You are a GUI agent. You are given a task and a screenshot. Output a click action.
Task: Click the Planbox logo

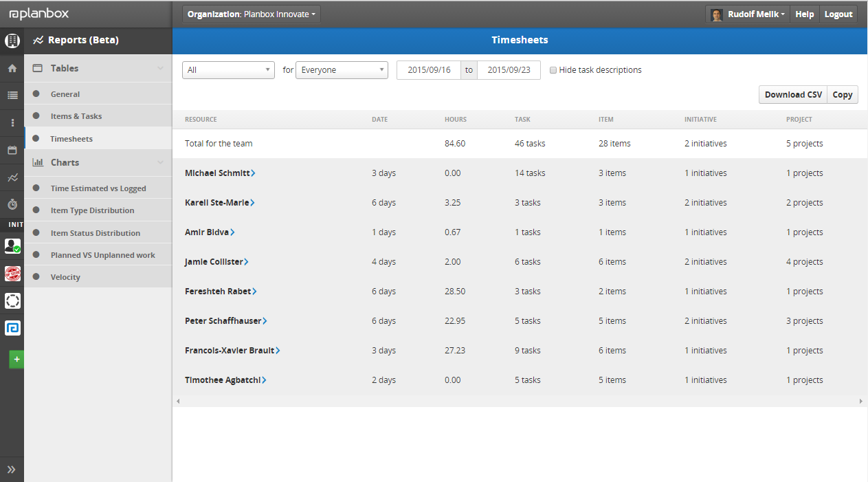click(39, 14)
